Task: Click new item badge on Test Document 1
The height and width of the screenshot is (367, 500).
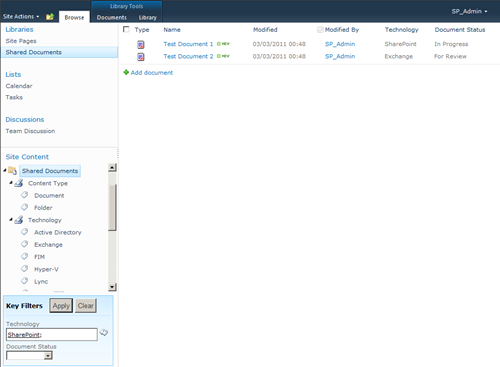Action: pos(223,44)
